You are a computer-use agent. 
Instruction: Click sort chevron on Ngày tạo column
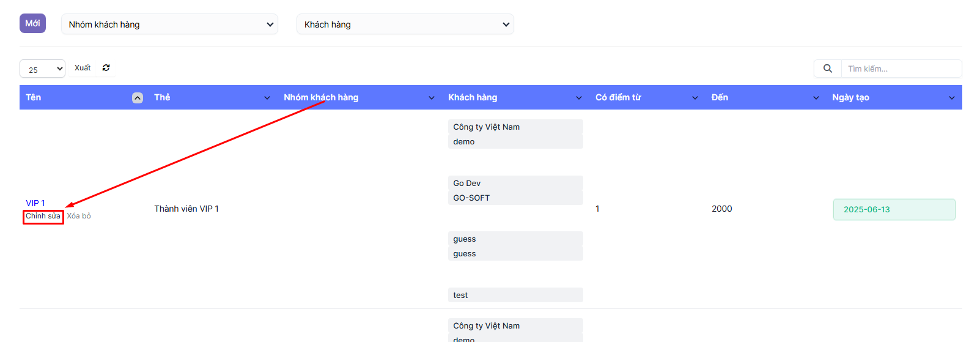tap(952, 98)
